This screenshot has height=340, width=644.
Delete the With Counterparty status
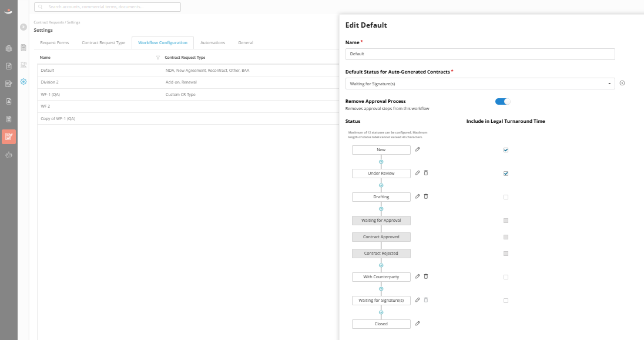[426, 276]
